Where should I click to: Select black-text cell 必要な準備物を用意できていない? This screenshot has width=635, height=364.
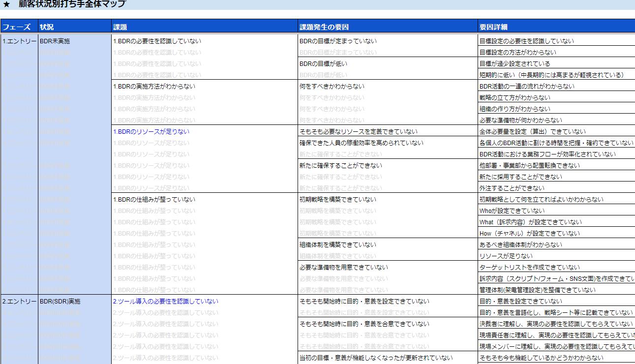coord(388,268)
